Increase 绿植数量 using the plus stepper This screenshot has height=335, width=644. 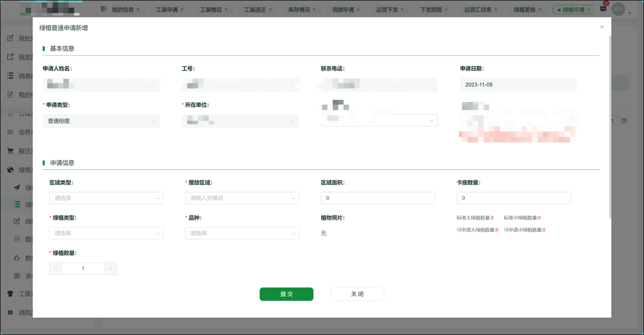pos(110,268)
